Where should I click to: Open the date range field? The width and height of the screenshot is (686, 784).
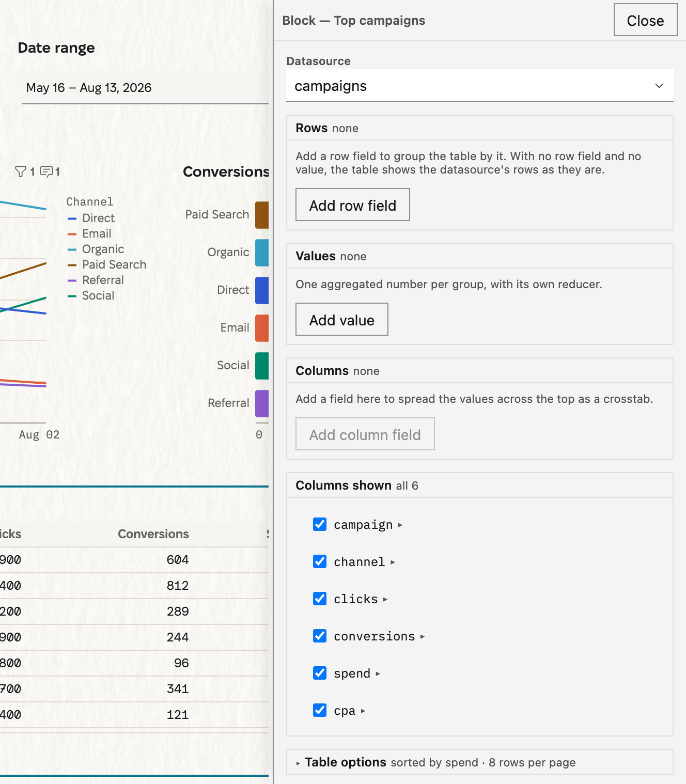(x=145, y=88)
